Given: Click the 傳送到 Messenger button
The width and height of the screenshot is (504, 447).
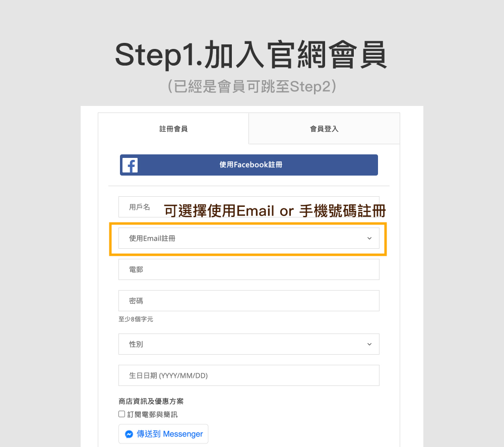Looking at the screenshot, I should pyautogui.click(x=163, y=434).
